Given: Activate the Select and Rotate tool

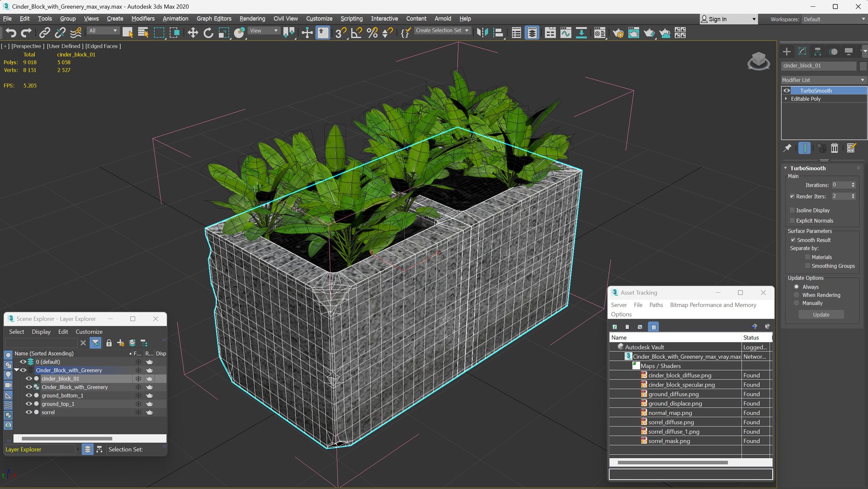Looking at the screenshot, I should tap(208, 33).
